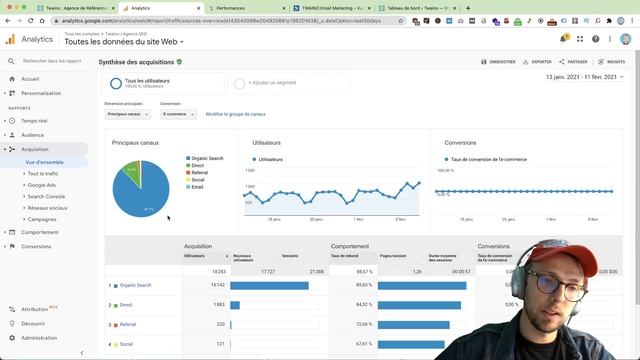Close the Analytics browser tab
This screenshot has width=640, height=360.
coord(199,8)
